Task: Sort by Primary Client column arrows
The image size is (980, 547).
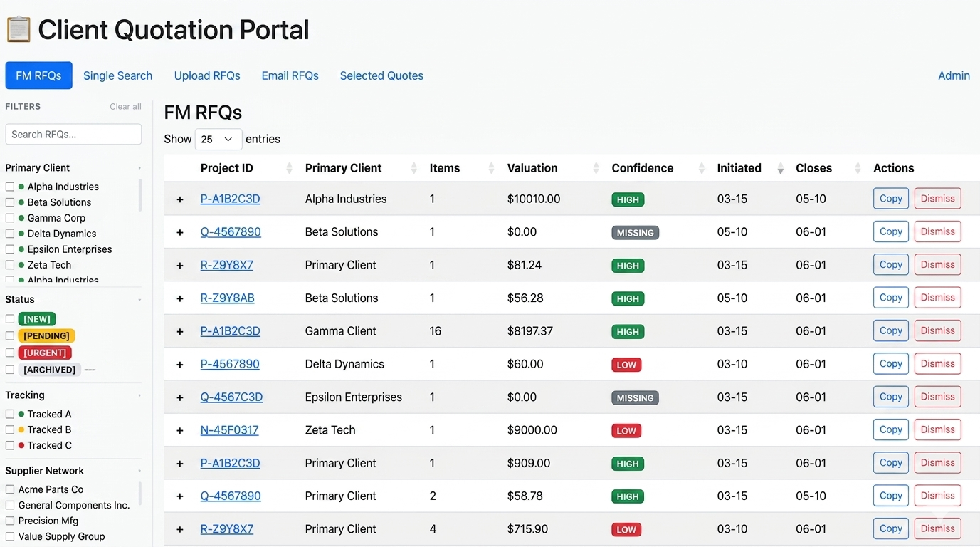Action: tap(414, 168)
